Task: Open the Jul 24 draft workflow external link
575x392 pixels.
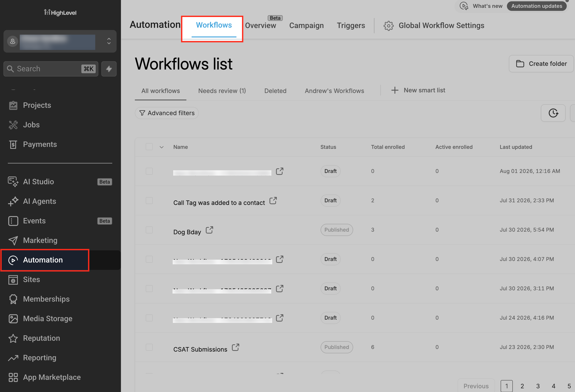Action: tap(280, 318)
